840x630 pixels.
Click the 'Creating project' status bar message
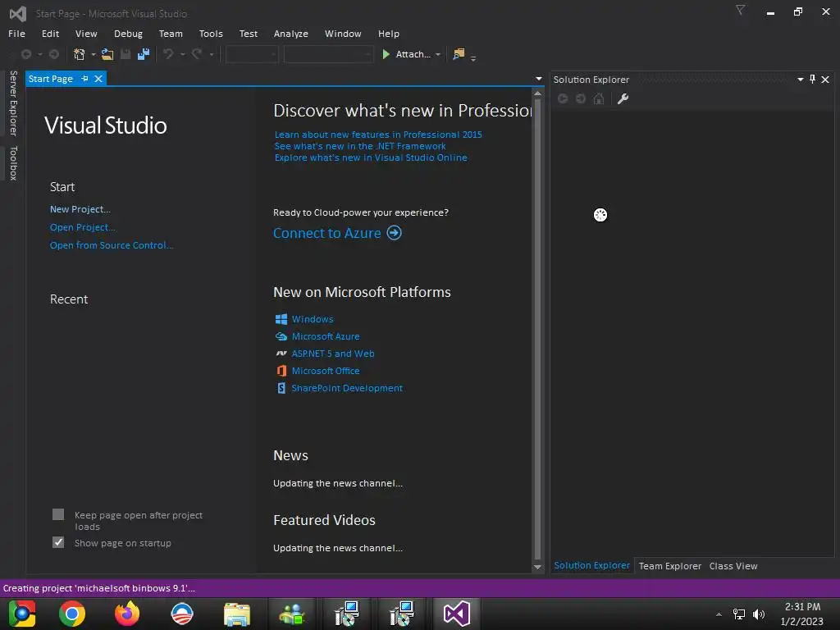(x=99, y=588)
